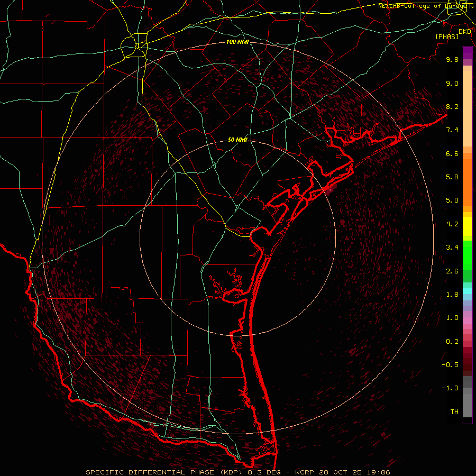Click the 4.2 value on the color scale
The width and height of the screenshot is (476, 476).
(452, 224)
